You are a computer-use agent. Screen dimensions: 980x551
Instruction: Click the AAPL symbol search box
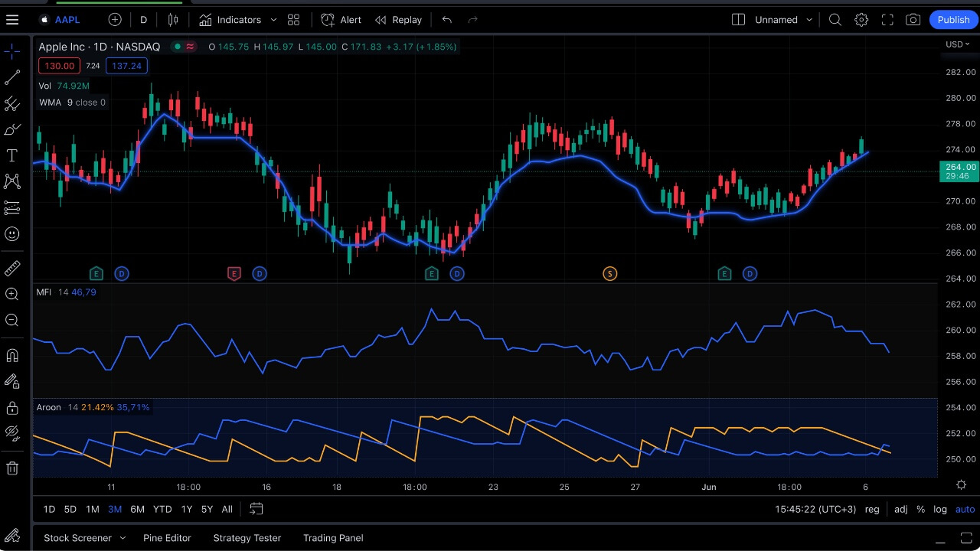[61, 20]
